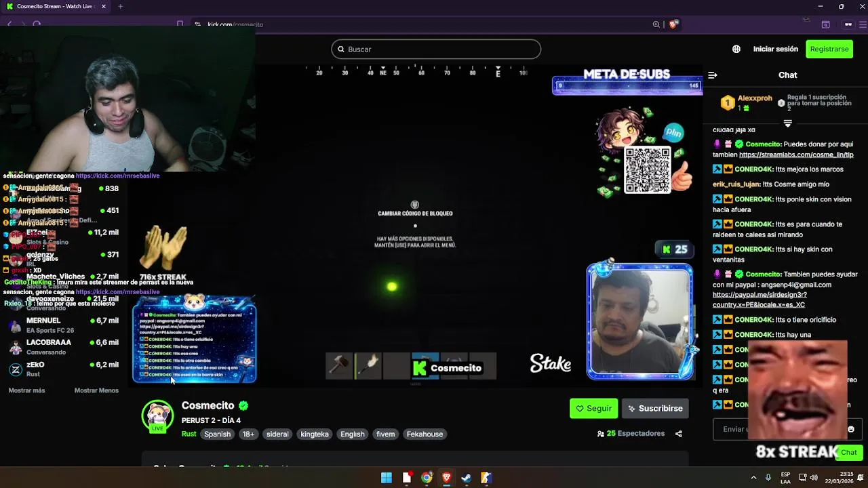The height and width of the screenshot is (488, 868).
Task: Follow Cosmecito with Seguir button
Action: click(x=593, y=408)
